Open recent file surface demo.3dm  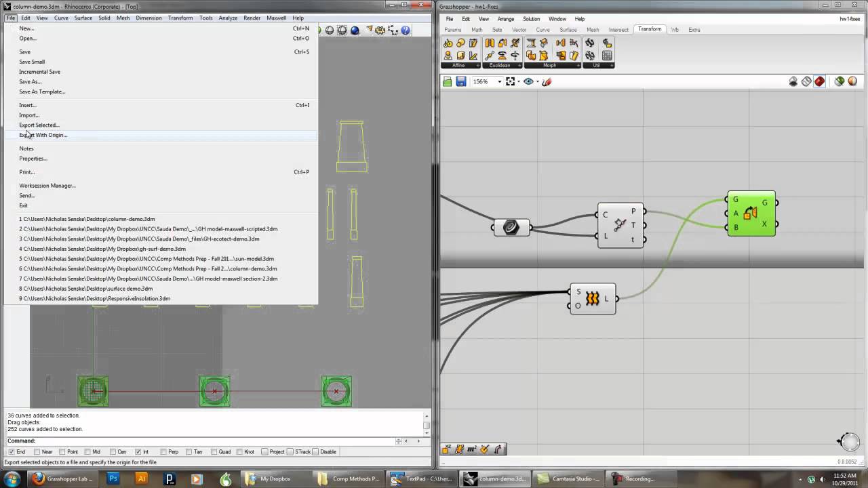[160, 289]
